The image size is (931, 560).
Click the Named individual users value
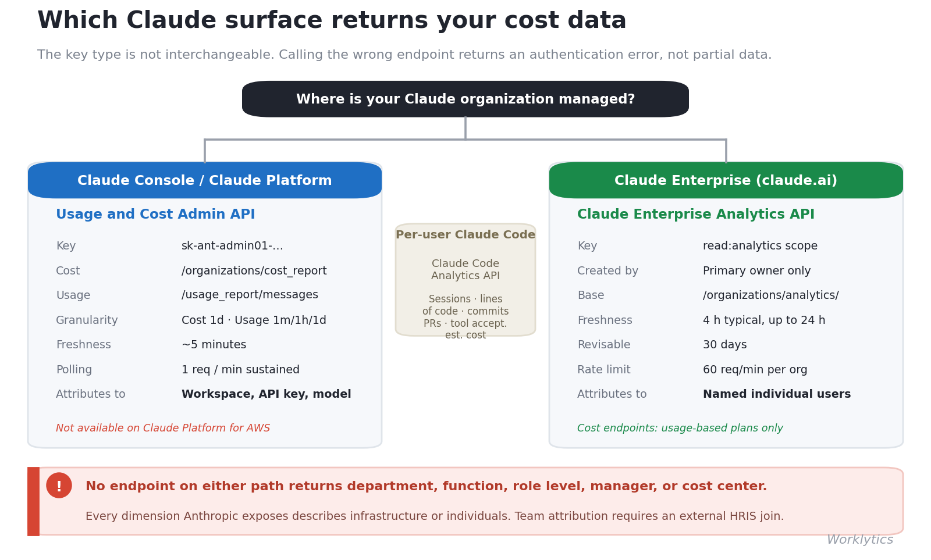click(x=777, y=394)
